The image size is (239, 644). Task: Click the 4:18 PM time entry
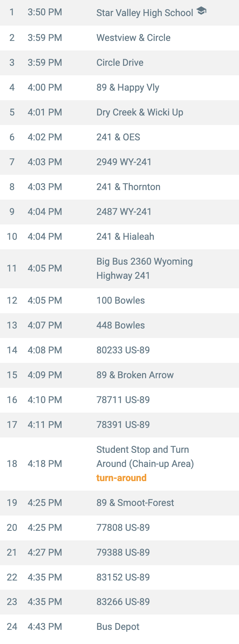point(45,464)
